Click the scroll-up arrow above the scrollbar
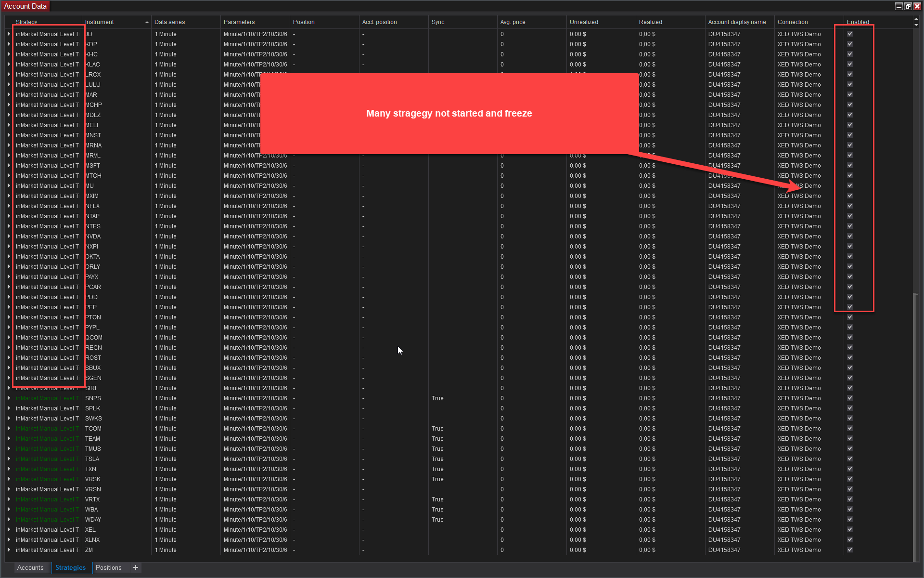Image resolution: width=924 pixels, height=578 pixels. click(x=916, y=19)
